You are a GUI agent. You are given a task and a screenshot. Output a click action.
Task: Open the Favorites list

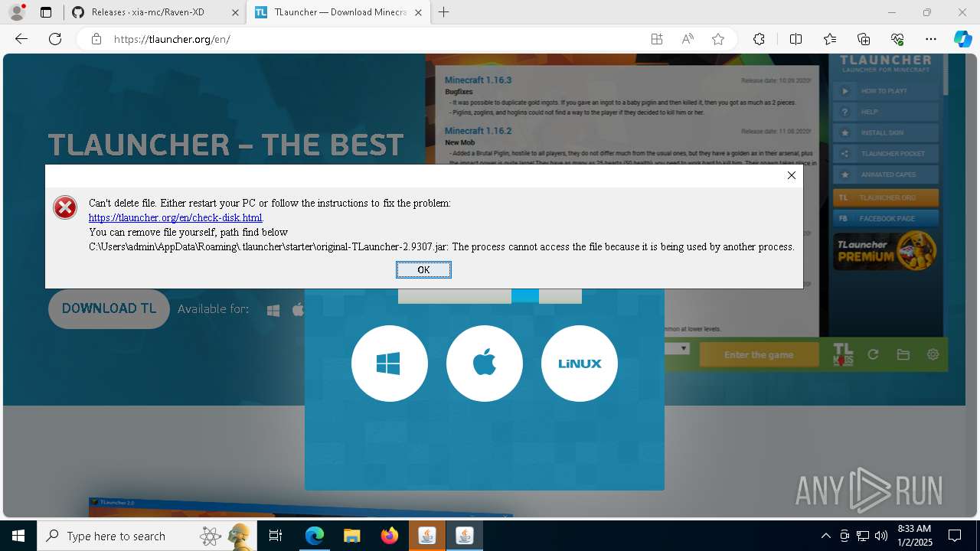[830, 39]
